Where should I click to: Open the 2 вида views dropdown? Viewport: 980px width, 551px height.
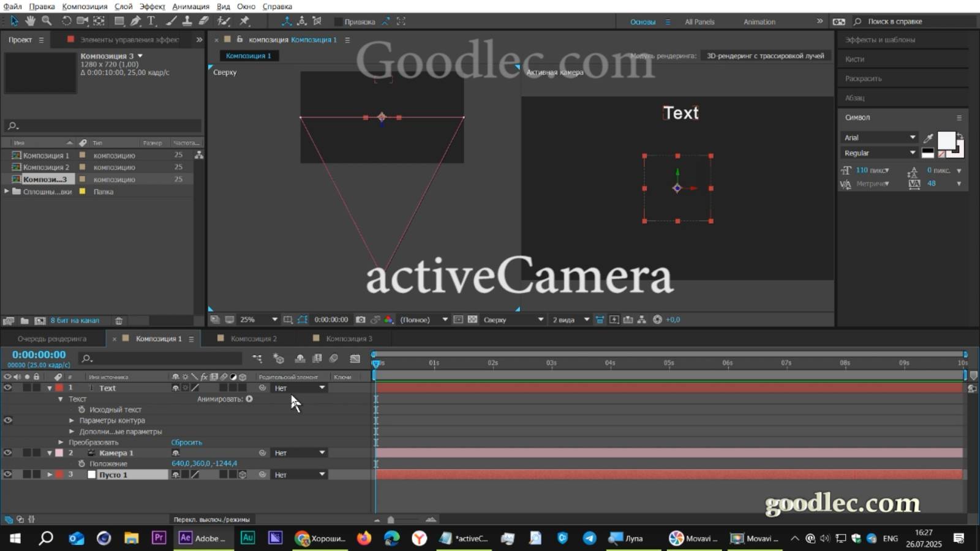[570, 319]
